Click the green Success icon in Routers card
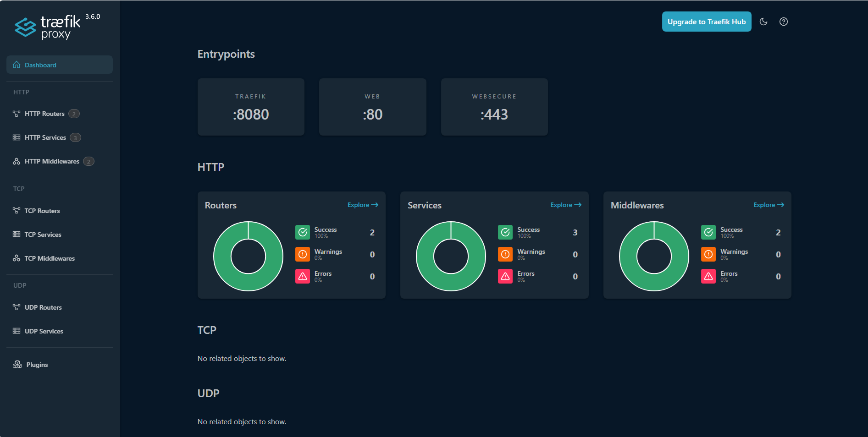The width and height of the screenshot is (868, 437). [x=303, y=232]
